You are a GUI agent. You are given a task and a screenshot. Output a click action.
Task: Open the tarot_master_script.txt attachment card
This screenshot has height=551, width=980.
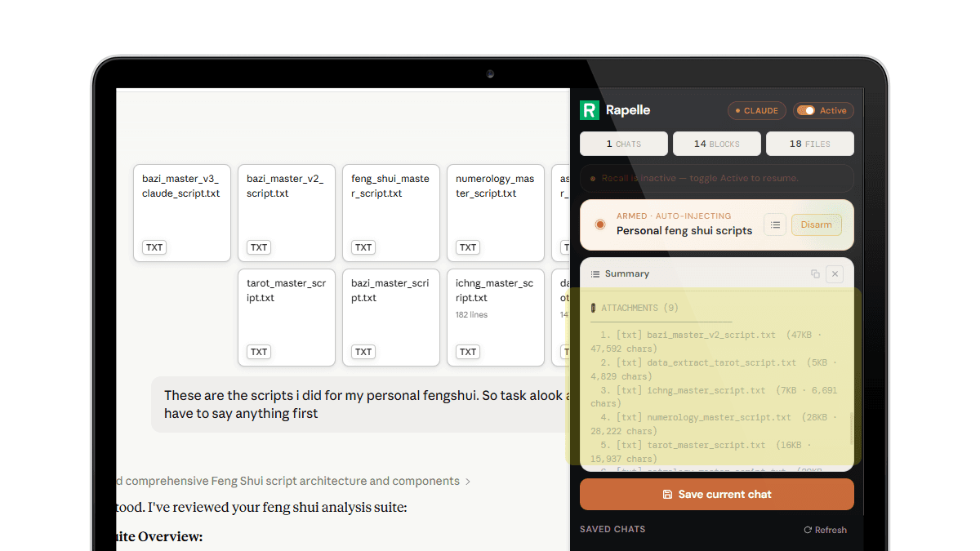287,318
